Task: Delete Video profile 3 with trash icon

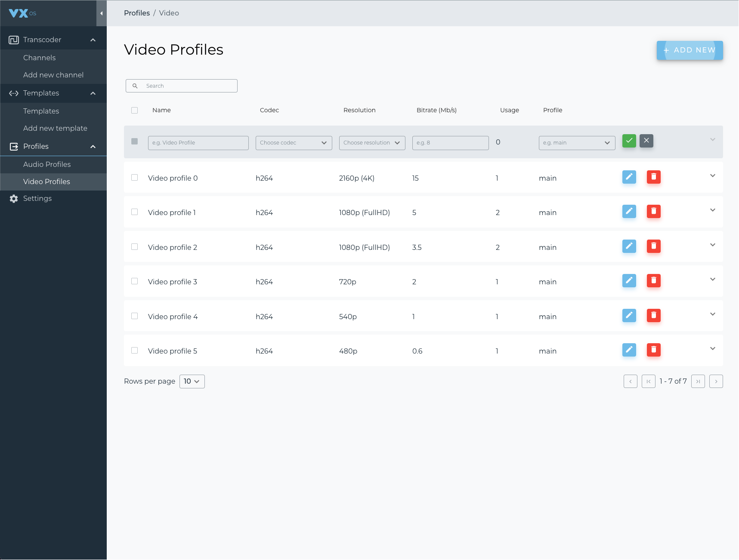Action: pyautogui.click(x=654, y=281)
